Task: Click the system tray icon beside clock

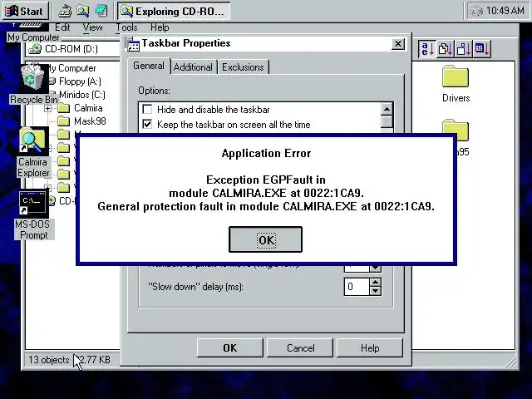Action: tap(476, 11)
